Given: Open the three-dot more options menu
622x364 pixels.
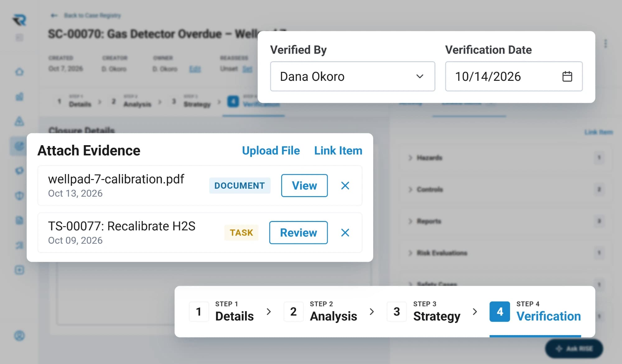Looking at the screenshot, I should [605, 44].
